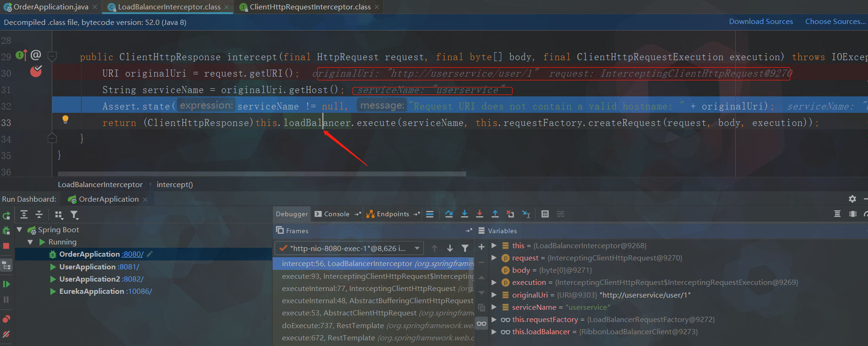
Task: Open the :8080/ link for OrderApplication
Action: click(x=132, y=254)
